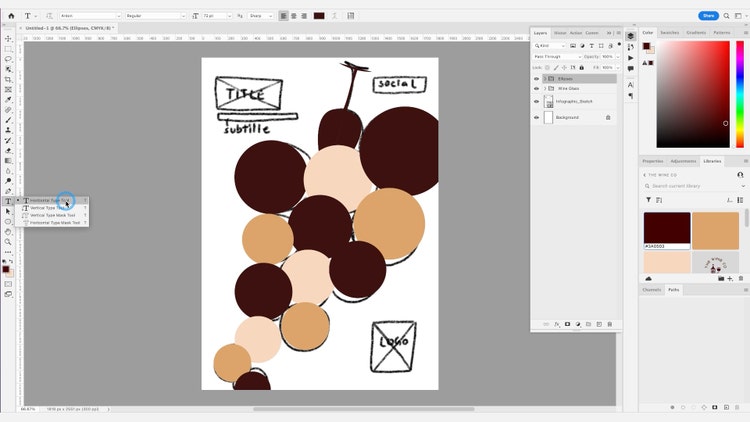Select the Lasso tool
This screenshot has height=422, width=750.
pyautogui.click(x=8, y=59)
